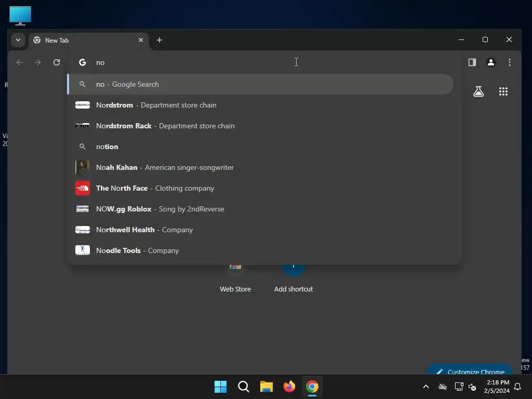Click the Nordstrom logo thumbnail
The image size is (532, 399).
coord(83,105)
